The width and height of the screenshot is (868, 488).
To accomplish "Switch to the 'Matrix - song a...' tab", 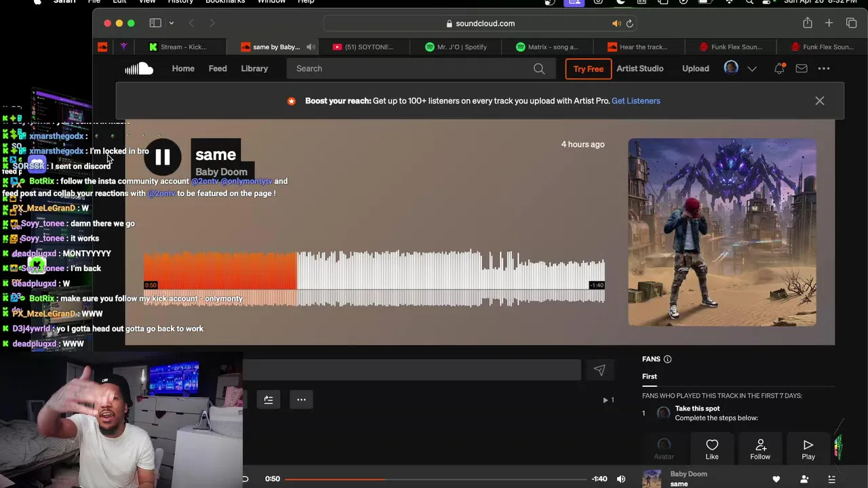I will (x=547, y=47).
